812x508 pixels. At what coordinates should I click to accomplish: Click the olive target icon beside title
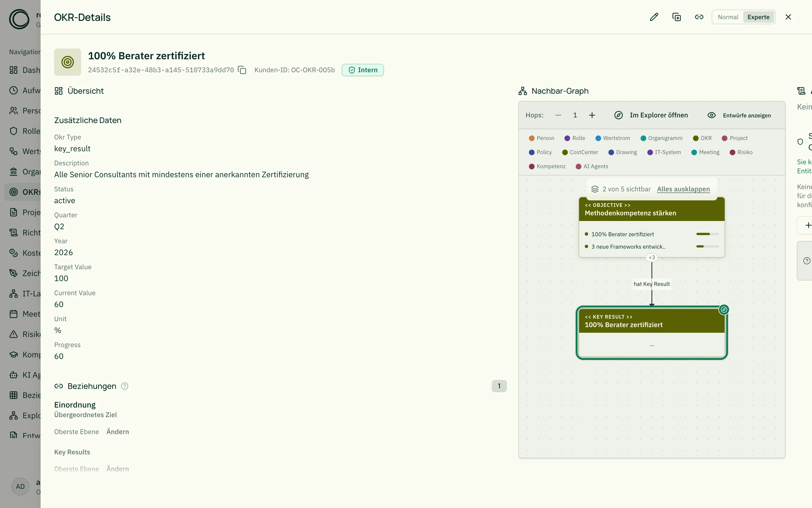click(x=67, y=62)
